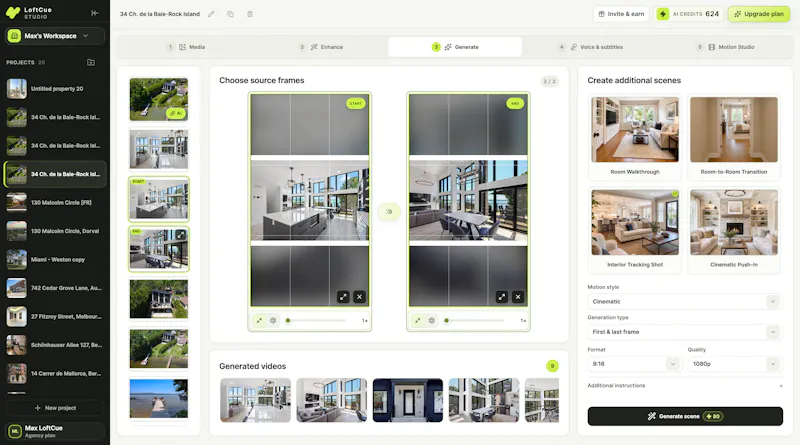Open the Motion style Cinematic dropdown
Viewport: 800px width, 445px height.
685,302
